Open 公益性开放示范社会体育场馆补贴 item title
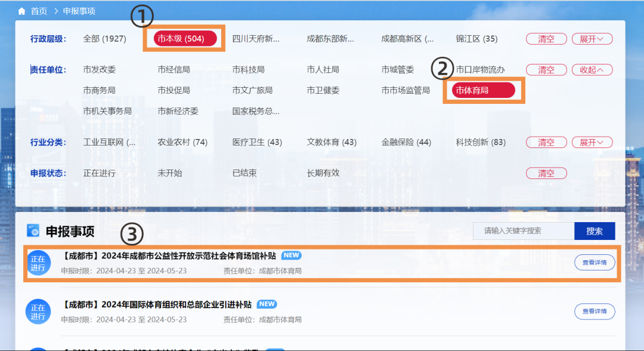Image resolution: width=644 pixels, height=351 pixels. [x=168, y=256]
